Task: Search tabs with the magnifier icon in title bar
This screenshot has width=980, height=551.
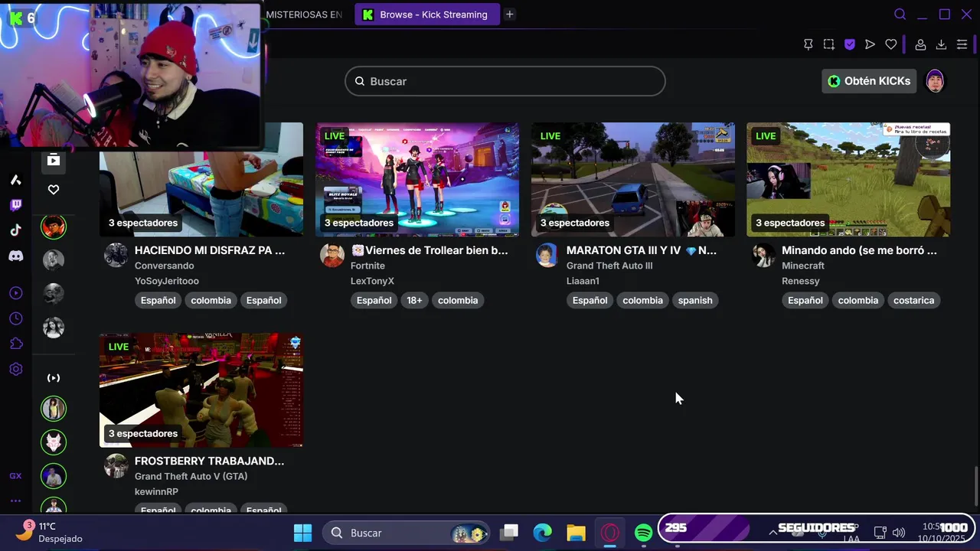Action: (900, 15)
